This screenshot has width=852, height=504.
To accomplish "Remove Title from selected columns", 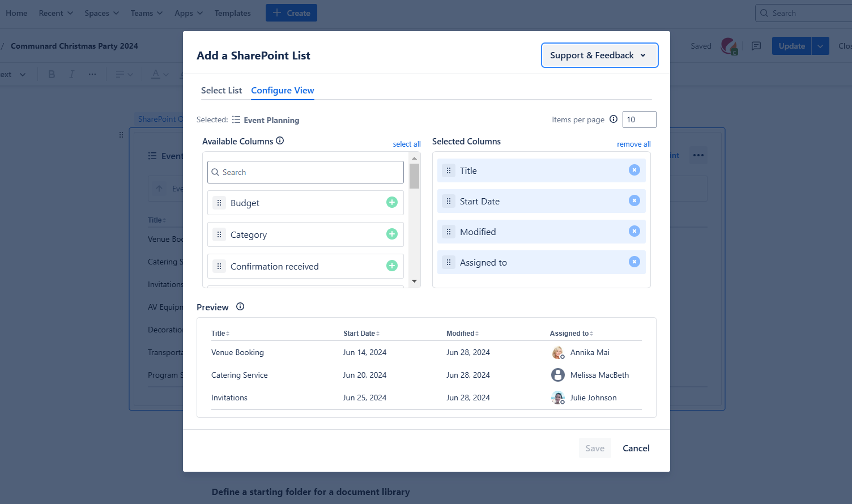I will (x=634, y=170).
